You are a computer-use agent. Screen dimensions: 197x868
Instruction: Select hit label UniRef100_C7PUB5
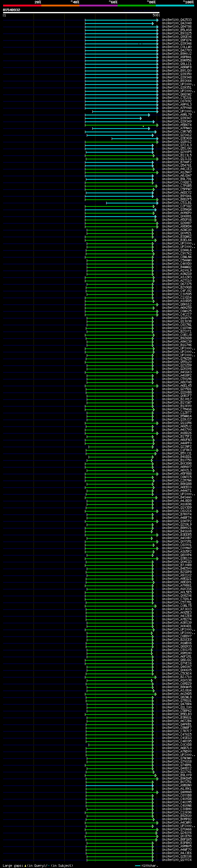[177, 186]
